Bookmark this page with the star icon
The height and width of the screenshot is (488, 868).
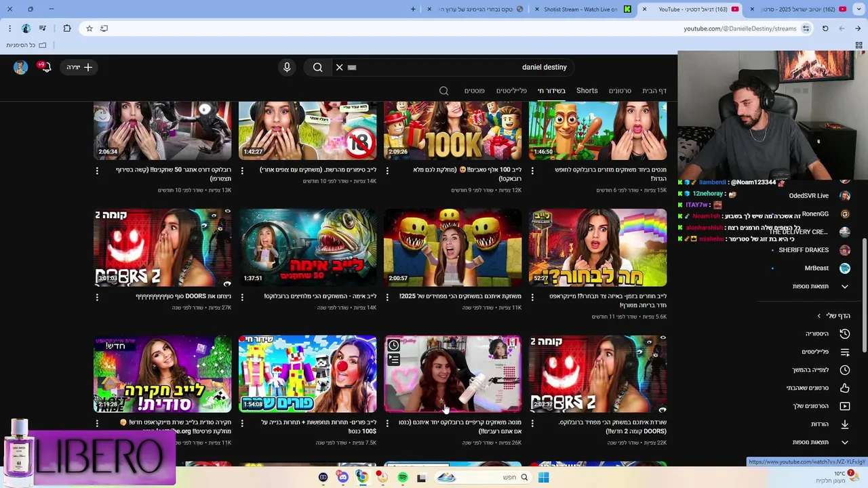click(89, 28)
